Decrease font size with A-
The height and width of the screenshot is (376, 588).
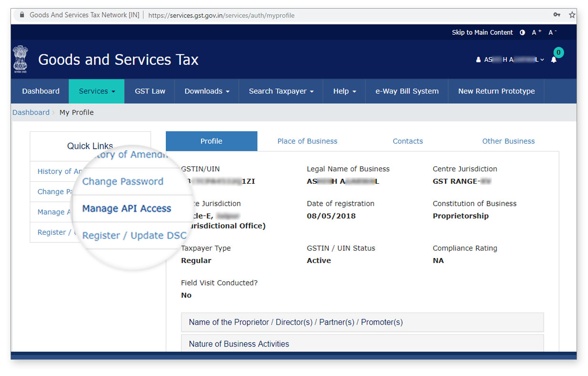552,32
